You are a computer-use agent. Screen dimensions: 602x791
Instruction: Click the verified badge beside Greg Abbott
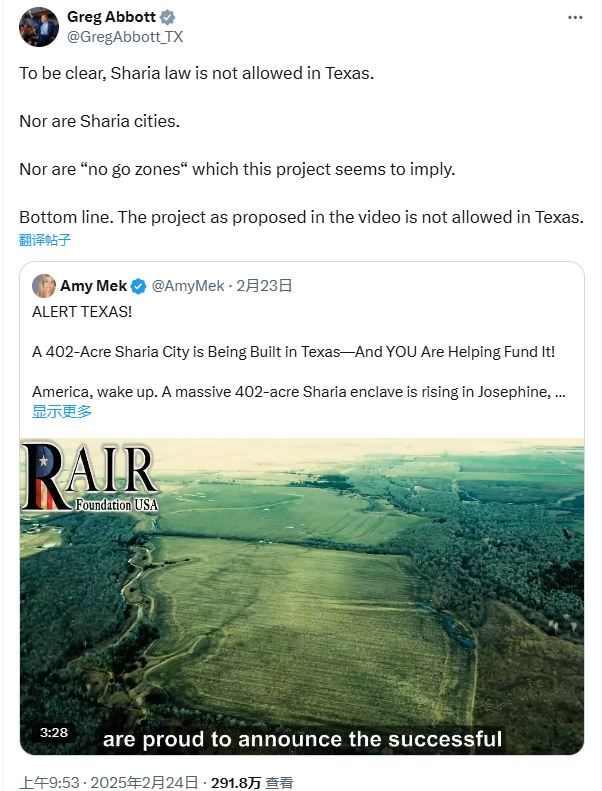168,17
